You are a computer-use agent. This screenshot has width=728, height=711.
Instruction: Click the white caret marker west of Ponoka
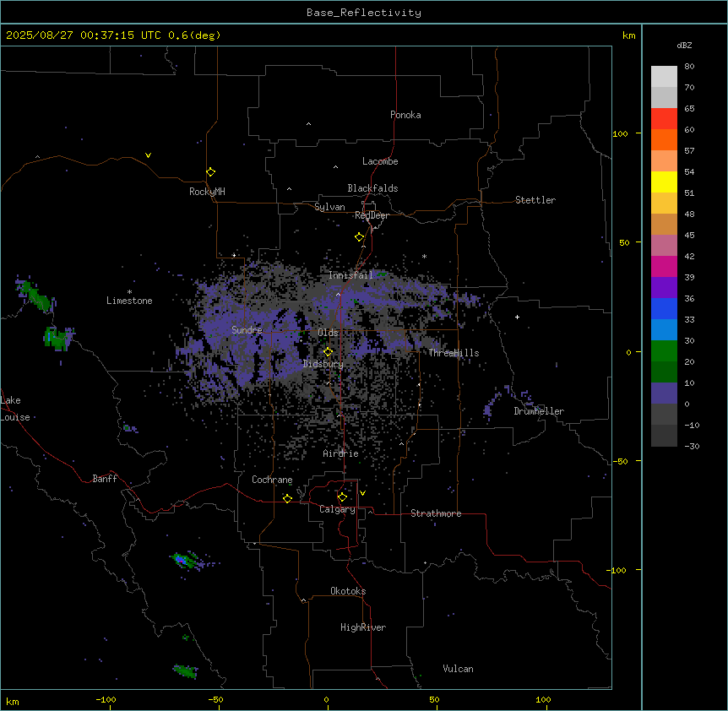309,124
